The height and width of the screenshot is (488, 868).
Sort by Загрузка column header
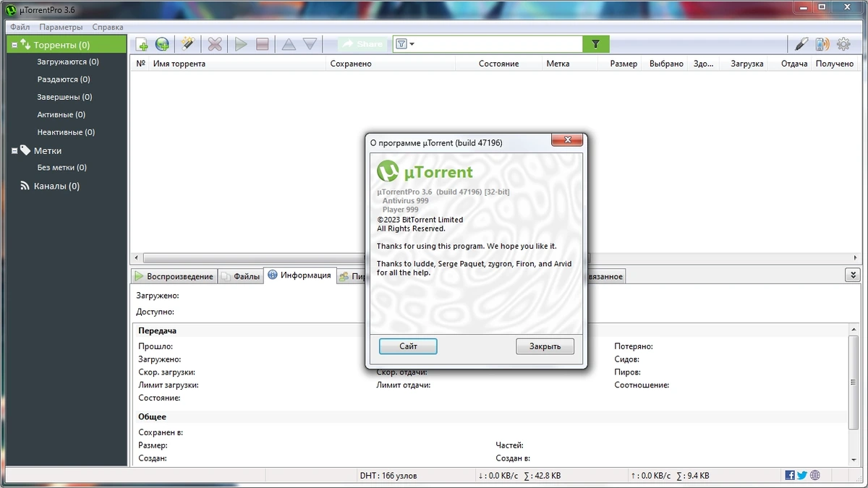tap(744, 64)
